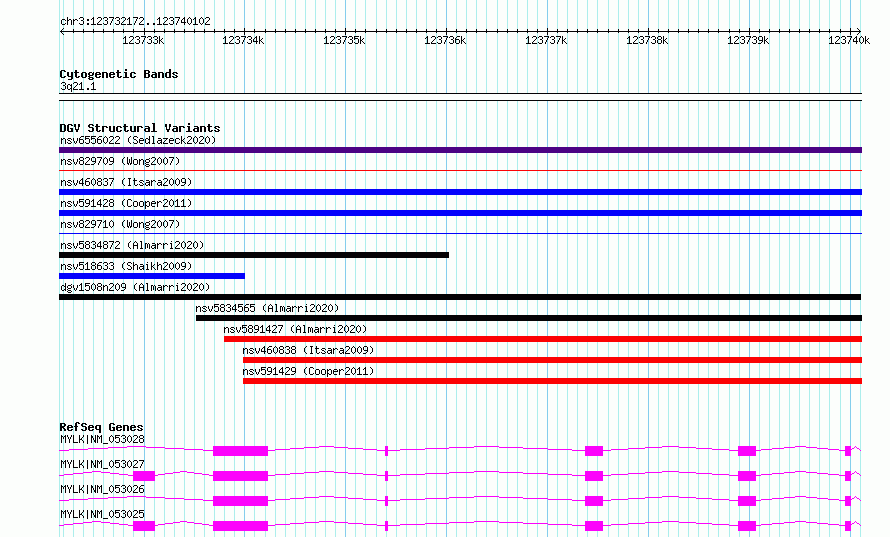890x537 pixels.
Task: Click the 123733k ruler label
Action: point(143,40)
